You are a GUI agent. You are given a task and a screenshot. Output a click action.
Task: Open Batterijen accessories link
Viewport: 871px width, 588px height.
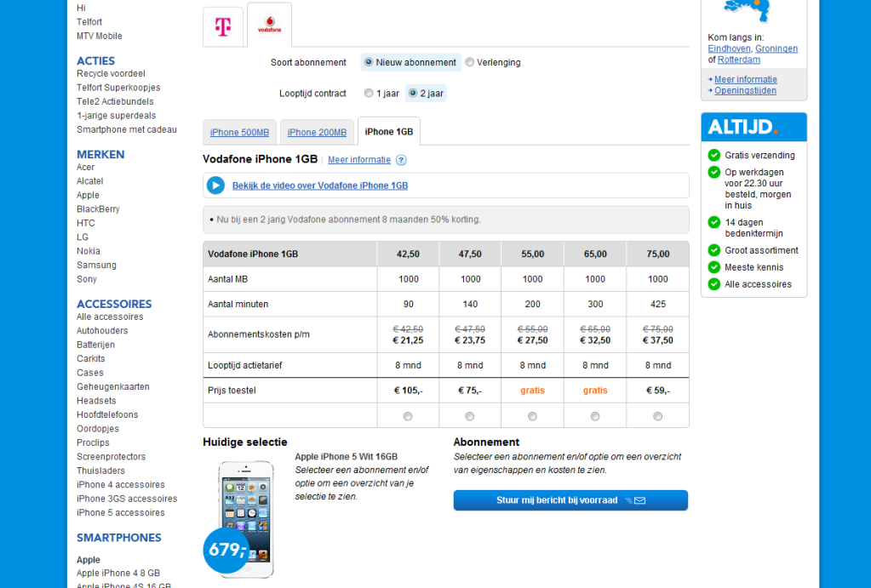click(x=95, y=345)
